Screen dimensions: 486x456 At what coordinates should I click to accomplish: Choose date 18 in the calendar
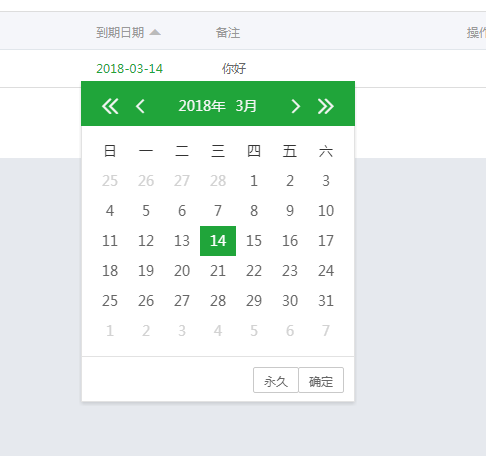[110, 271]
